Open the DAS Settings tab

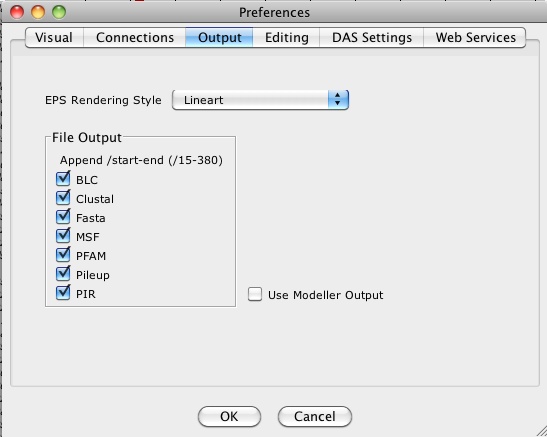(x=372, y=38)
